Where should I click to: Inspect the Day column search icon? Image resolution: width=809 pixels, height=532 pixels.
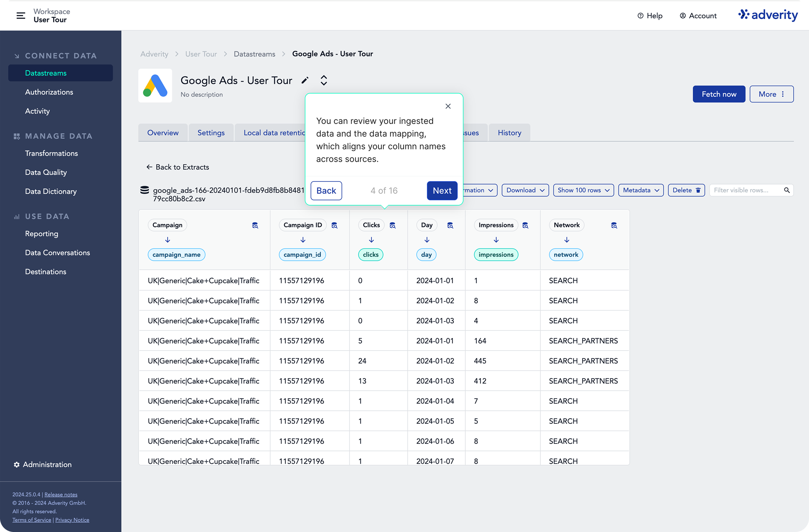(450, 225)
